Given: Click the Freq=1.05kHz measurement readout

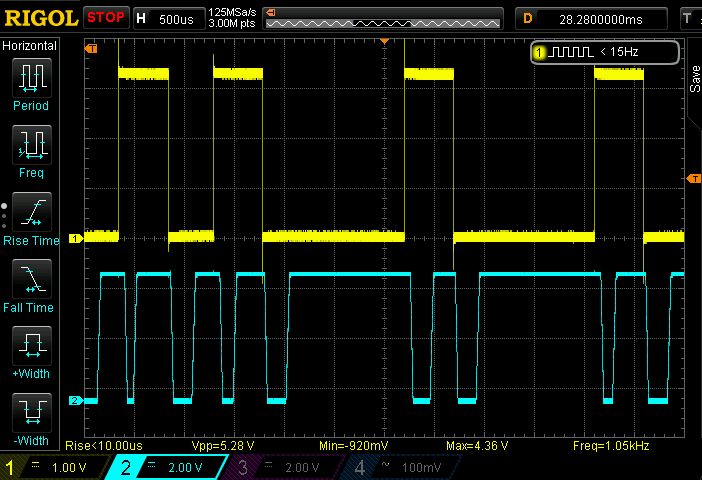Looking at the screenshot, I should coord(610,444).
